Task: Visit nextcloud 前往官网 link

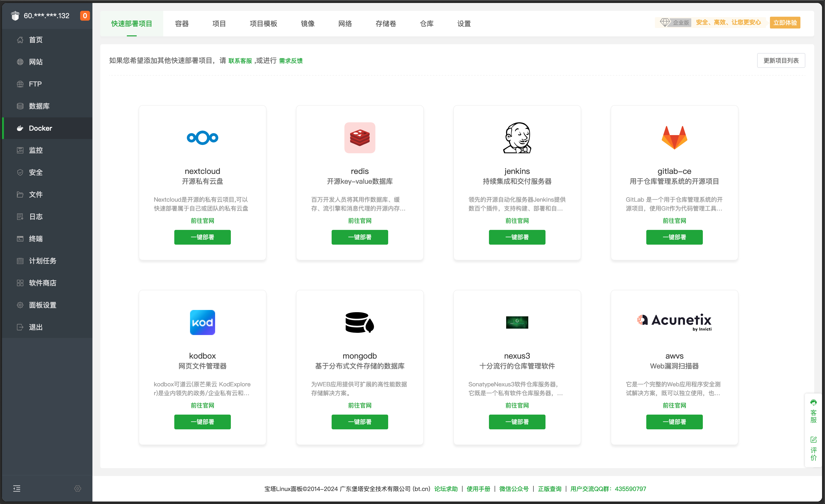Action: [202, 221]
